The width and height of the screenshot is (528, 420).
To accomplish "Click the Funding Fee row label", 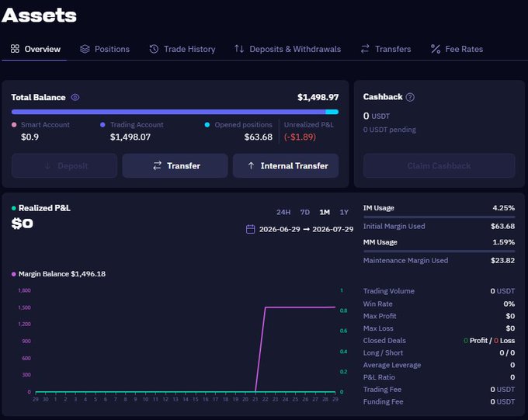I will click(383, 401).
